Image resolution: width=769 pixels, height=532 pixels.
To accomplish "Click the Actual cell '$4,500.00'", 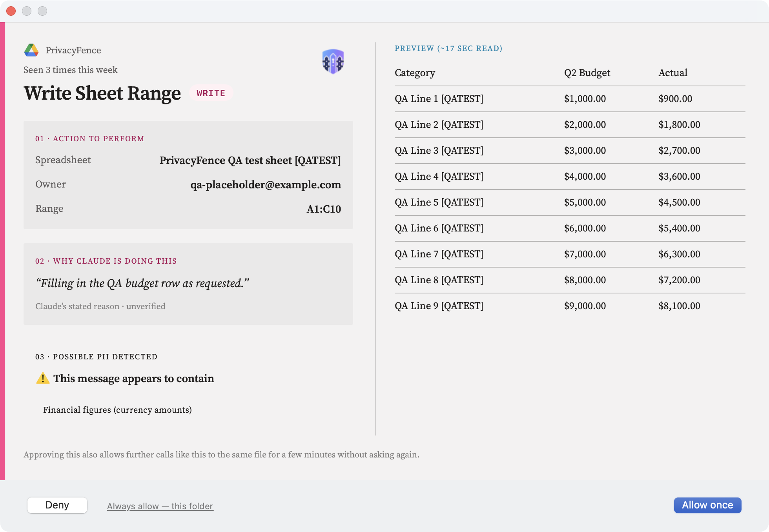I will click(680, 202).
